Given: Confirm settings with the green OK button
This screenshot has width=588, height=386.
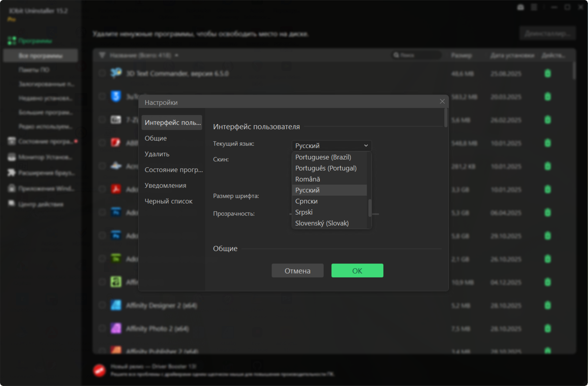Looking at the screenshot, I should tap(357, 271).
